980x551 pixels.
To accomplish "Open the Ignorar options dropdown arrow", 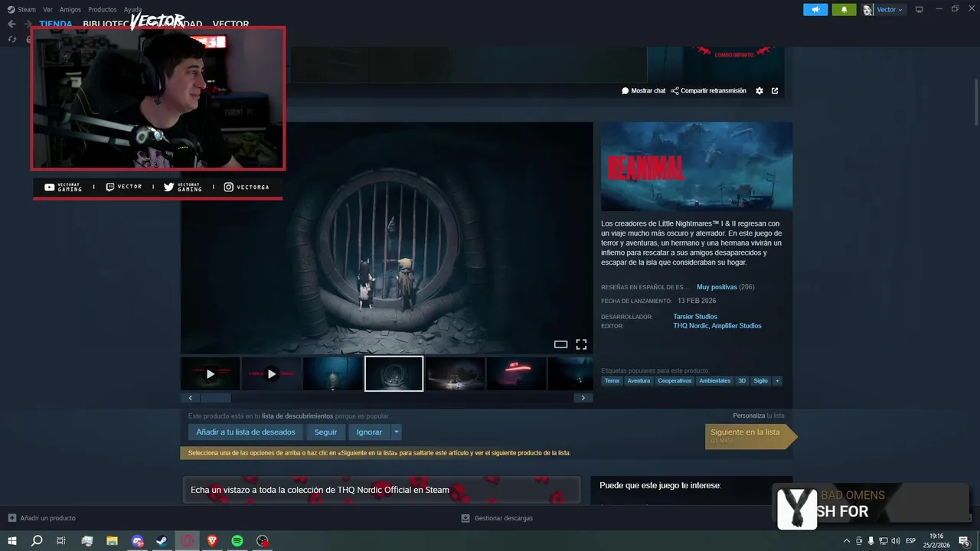I will pos(396,432).
